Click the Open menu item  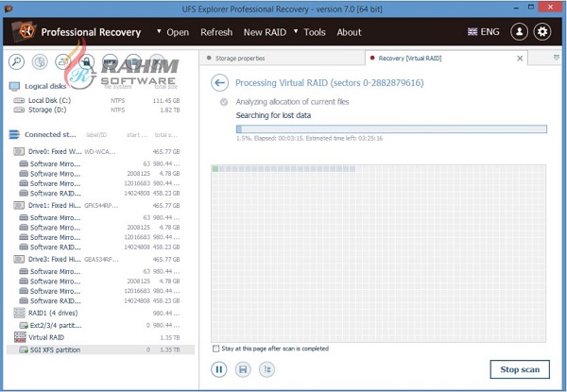pyautogui.click(x=178, y=32)
